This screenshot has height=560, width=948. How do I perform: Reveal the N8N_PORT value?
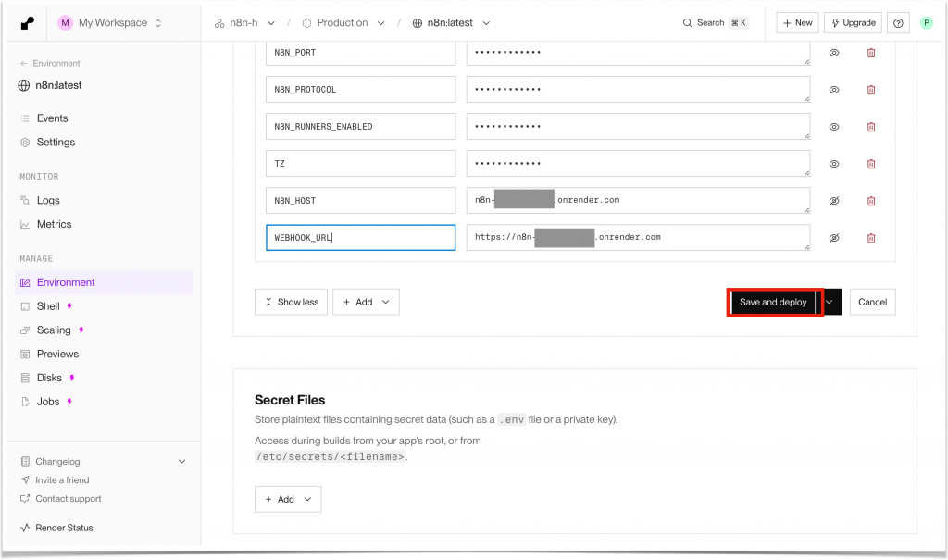(834, 53)
